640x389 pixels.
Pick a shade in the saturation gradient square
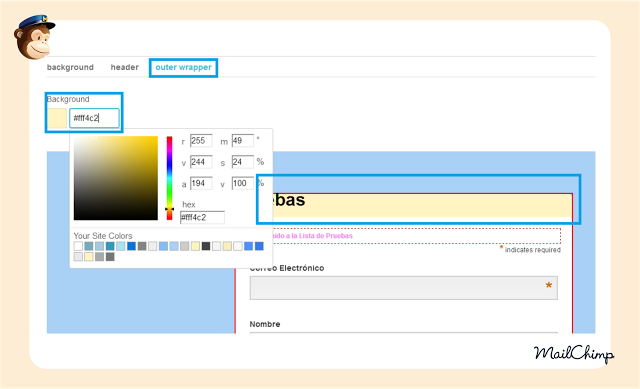coord(116,178)
